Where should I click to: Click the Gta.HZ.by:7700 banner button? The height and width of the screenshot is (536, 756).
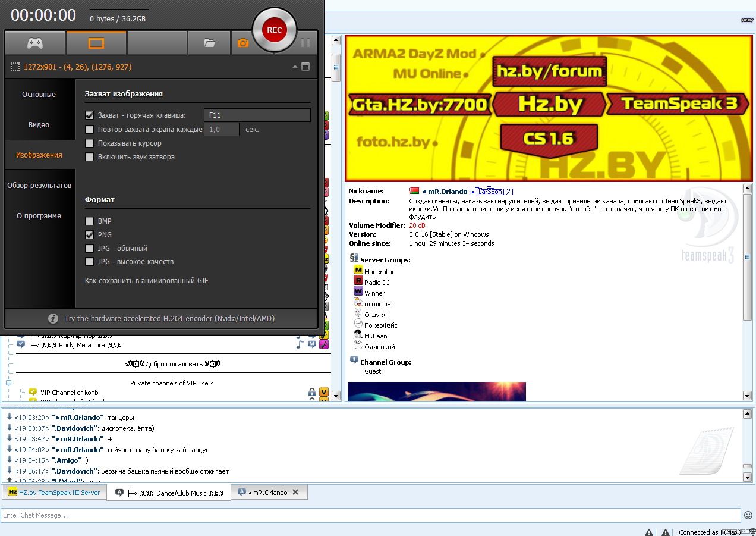[420, 105]
